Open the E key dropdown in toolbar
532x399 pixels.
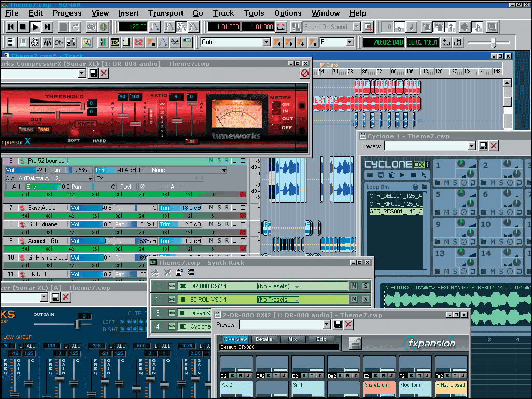(350, 42)
